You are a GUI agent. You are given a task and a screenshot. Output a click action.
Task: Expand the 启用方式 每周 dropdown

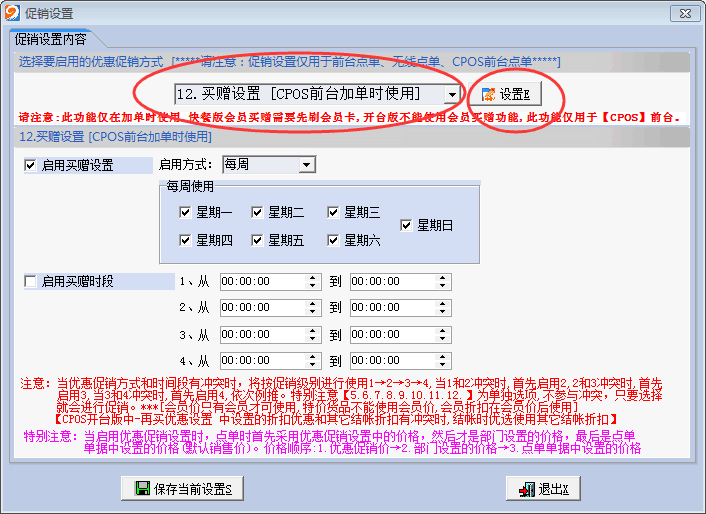tap(306, 165)
